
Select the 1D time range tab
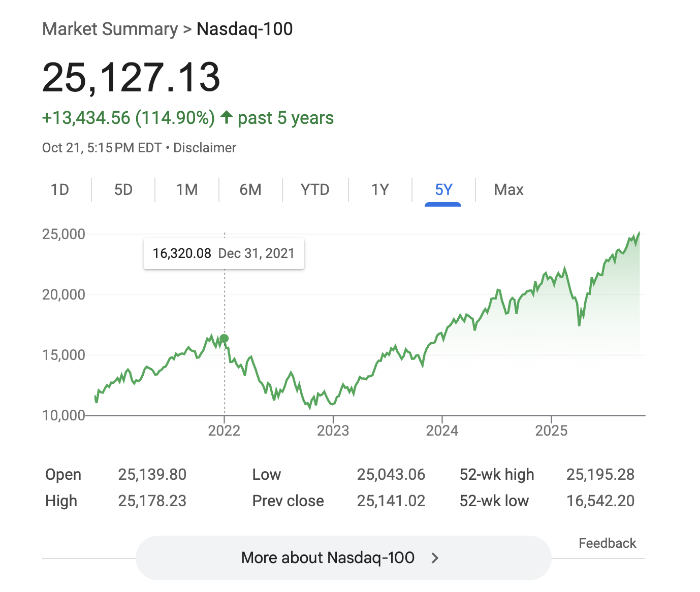coord(60,190)
